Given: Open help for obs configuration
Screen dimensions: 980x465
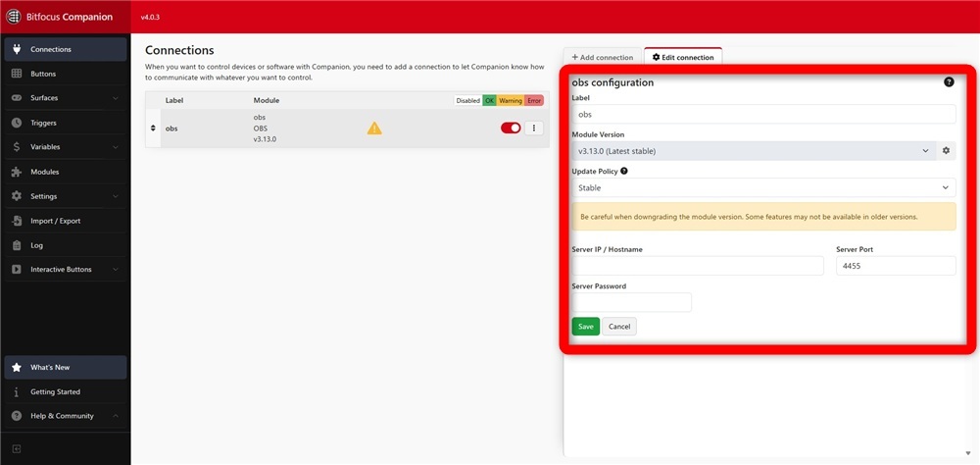Looking at the screenshot, I should [x=949, y=82].
